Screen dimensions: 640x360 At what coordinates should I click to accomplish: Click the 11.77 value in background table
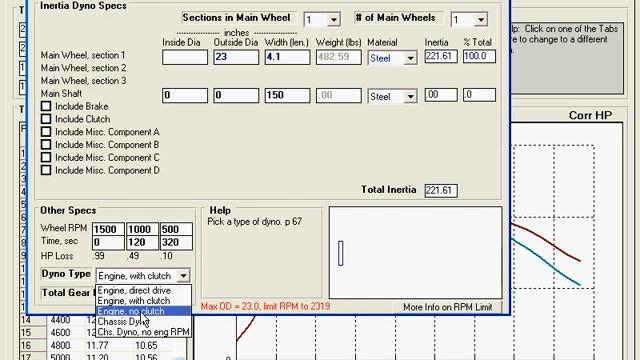tap(97, 345)
